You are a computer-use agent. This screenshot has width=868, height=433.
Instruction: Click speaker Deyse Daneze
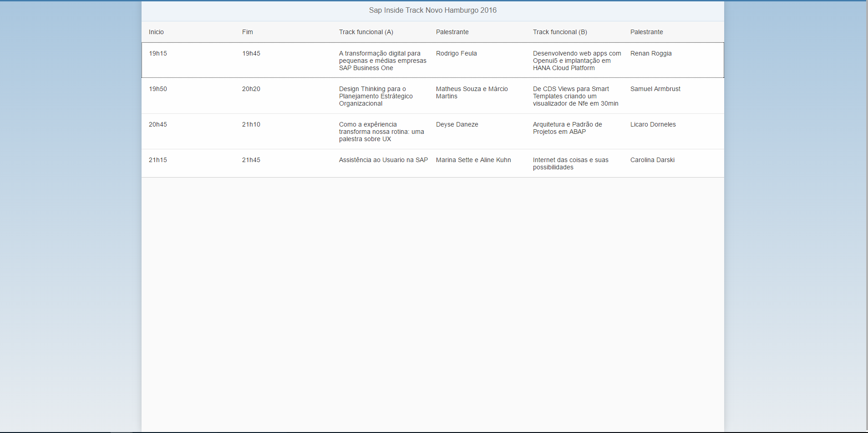coord(457,124)
